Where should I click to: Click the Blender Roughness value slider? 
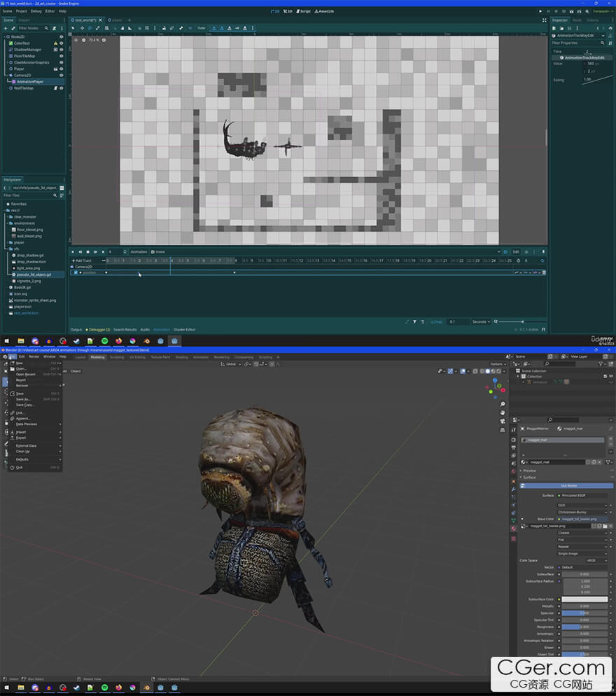click(584, 627)
